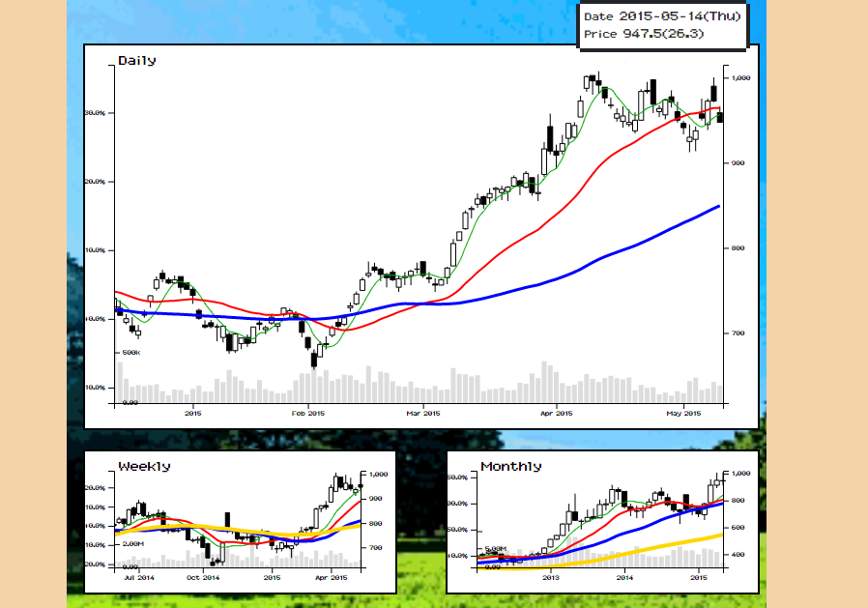Click Jul 2014 on the Weekly axis
868x608 pixels.
click(139, 577)
